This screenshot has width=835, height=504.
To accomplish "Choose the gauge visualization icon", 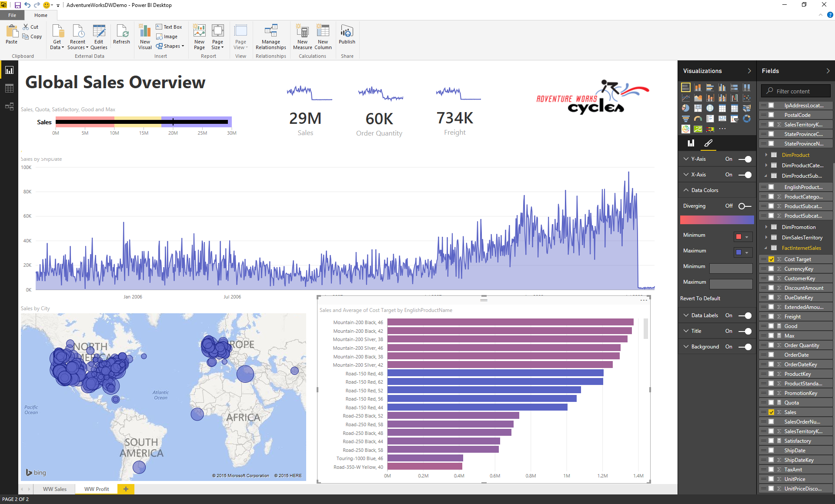I will pos(698,119).
